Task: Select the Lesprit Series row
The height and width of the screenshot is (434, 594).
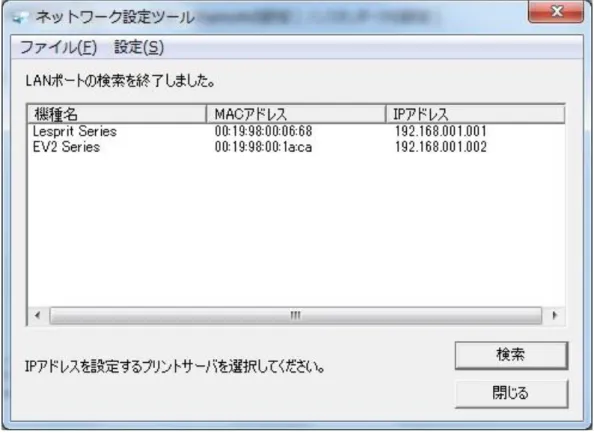Action: click(x=296, y=131)
